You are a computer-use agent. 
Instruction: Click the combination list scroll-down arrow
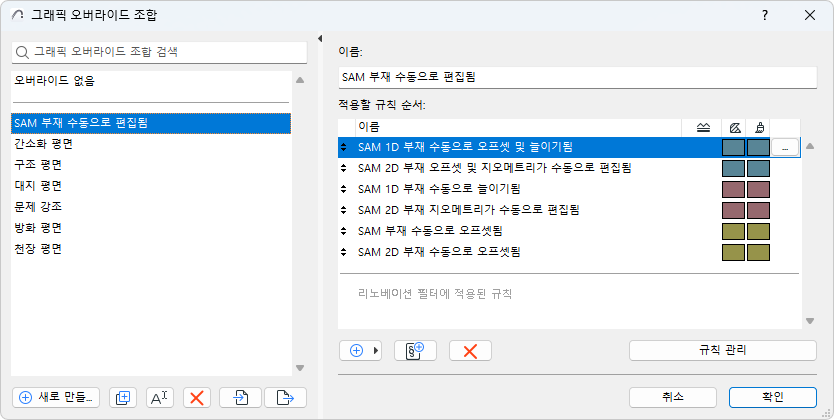(300, 368)
